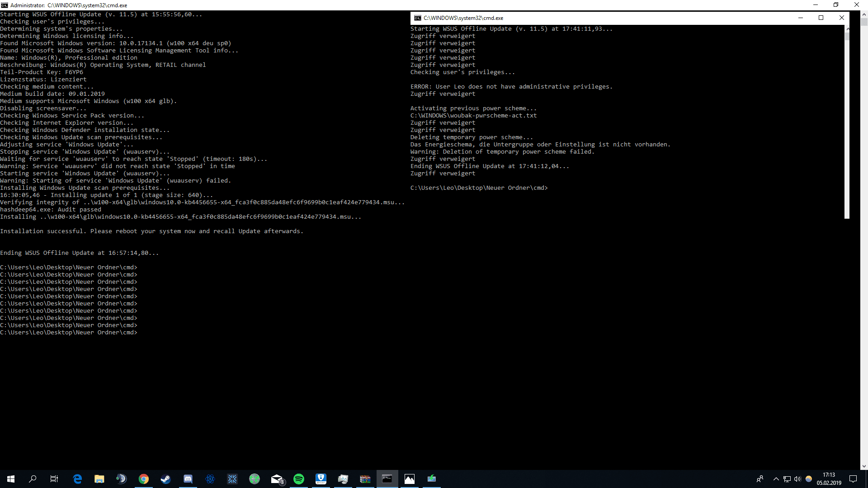Viewport: 868px width, 488px height.
Task: Minimize the Administrator cmd window
Action: pyautogui.click(x=816, y=5)
